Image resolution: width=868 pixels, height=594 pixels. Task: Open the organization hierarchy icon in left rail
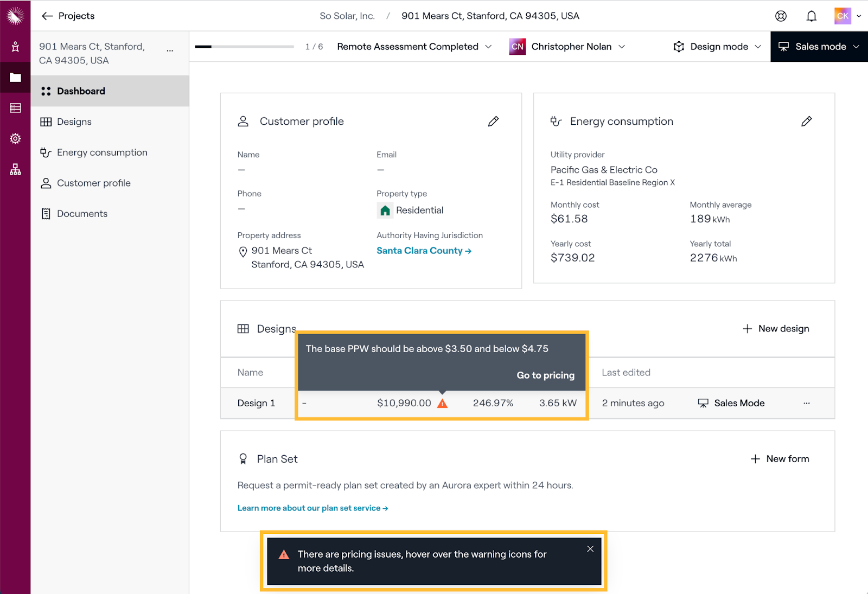15,170
